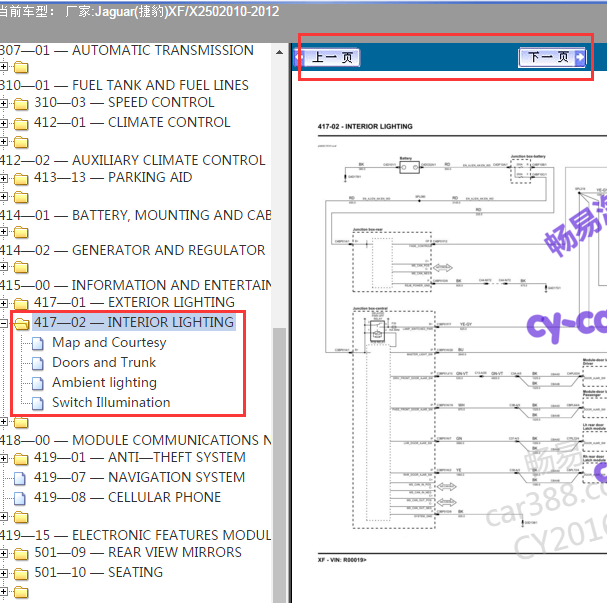This screenshot has width=607, height=603.
Task: Select 412—02 — AUXILIARY CLIMATE CONTROL label
Action: [x=132, y=160]
